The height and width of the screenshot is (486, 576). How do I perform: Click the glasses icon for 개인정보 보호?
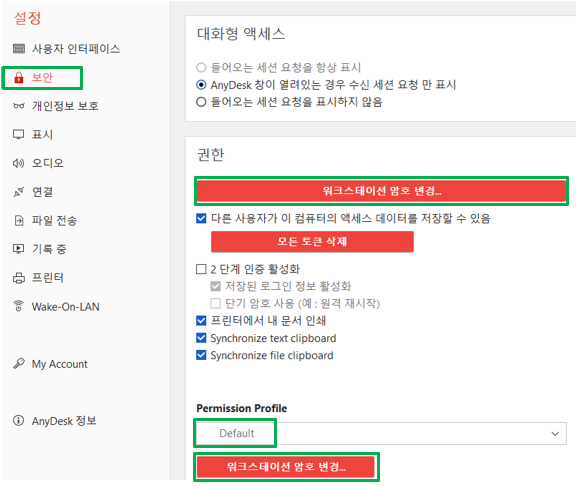click(19, 106)
